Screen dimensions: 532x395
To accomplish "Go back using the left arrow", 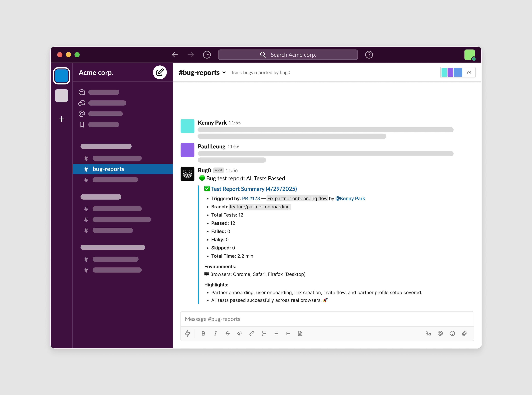I will pos(175,55).
